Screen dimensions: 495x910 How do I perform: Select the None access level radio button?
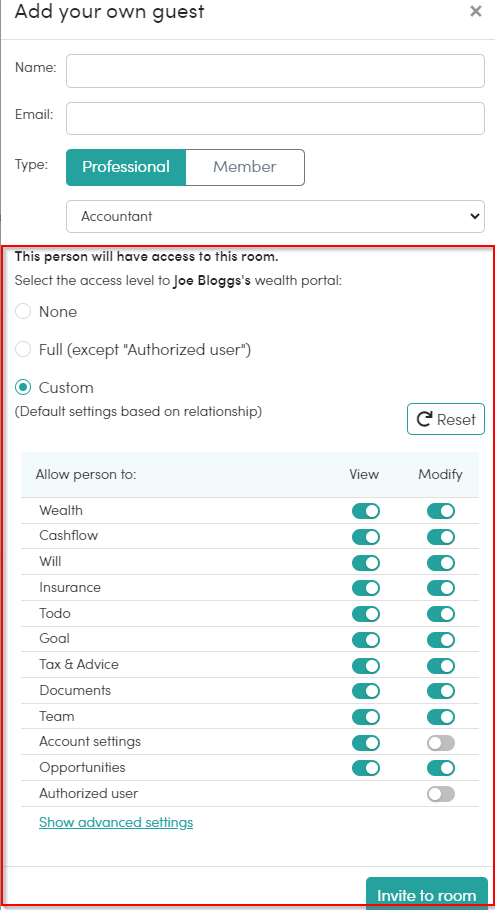click(23, 312)
